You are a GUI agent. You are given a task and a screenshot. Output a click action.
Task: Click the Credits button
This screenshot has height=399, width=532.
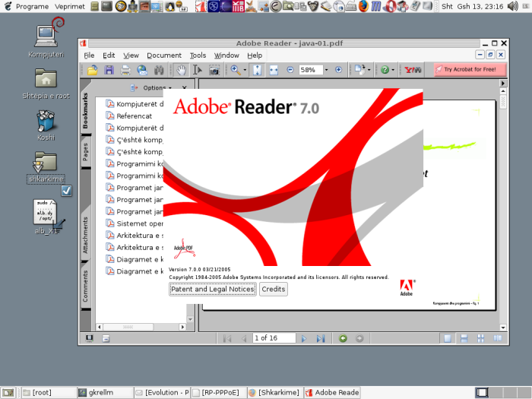pos(274,289)
